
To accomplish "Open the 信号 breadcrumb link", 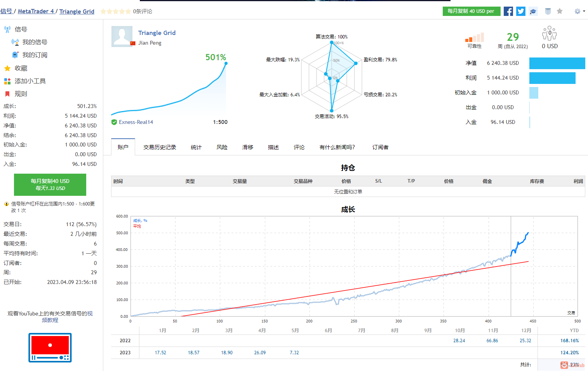I will [x=6, y=11].
